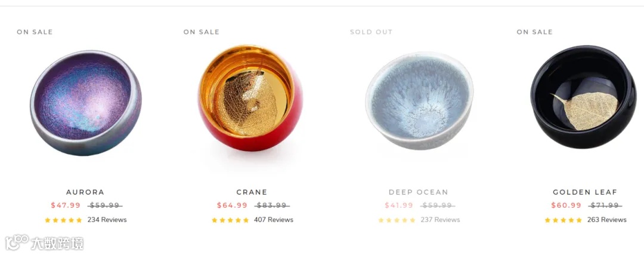This screenshot has height=255, width=644.
Task: Open the Aurora purple bowl image
Action: (85, 103)
